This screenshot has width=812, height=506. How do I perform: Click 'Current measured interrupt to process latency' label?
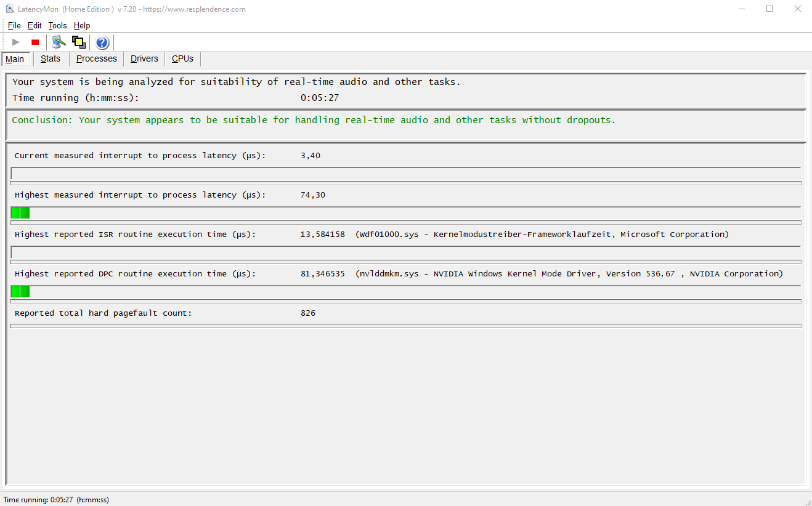140,156
